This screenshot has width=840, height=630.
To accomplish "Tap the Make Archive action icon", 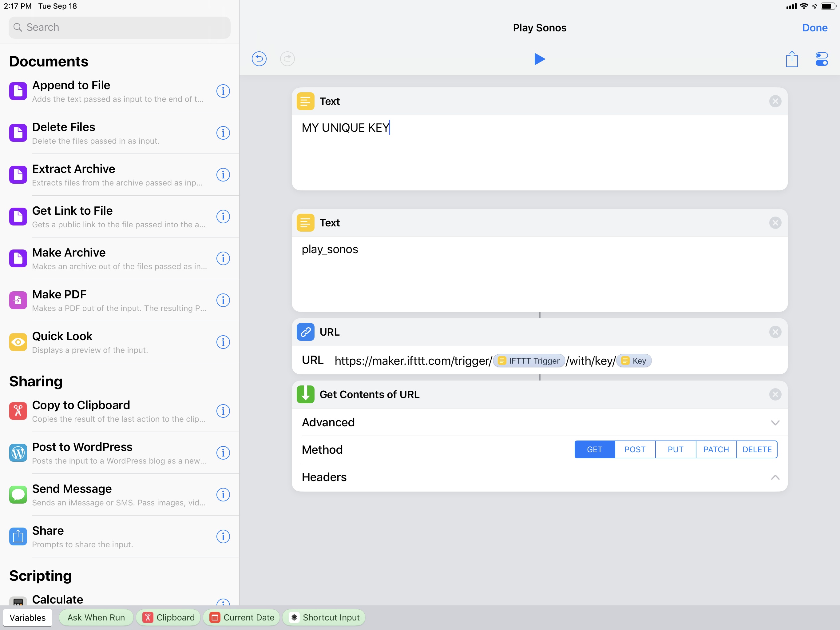I will pyautogui.click(x=18, y=258).
